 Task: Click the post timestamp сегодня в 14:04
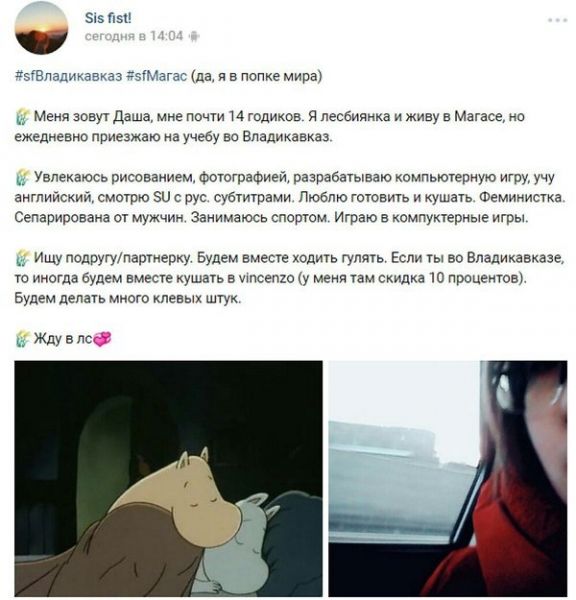pos(134,36)
